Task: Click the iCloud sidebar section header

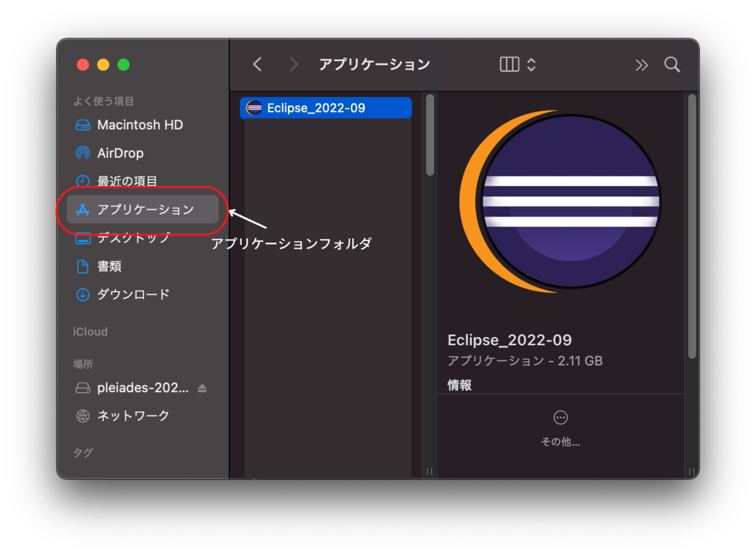Action: tap(90, 331)
